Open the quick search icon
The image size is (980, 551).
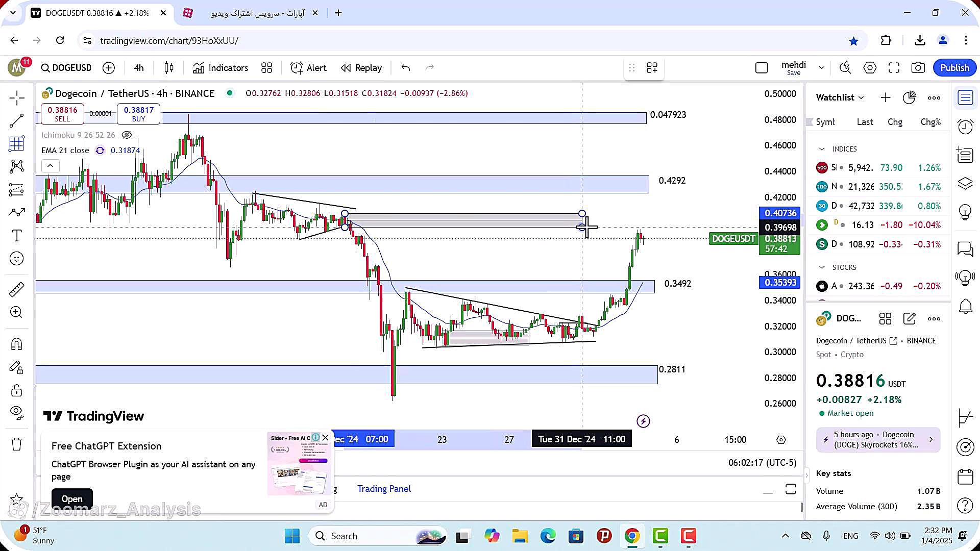[845, 68]
